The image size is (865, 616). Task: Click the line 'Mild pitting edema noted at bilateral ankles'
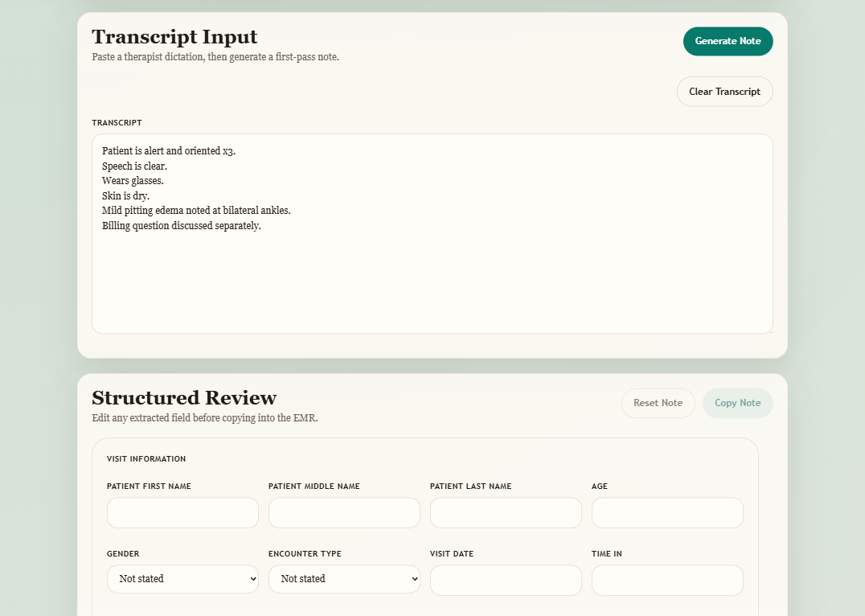tap(196, 210)
